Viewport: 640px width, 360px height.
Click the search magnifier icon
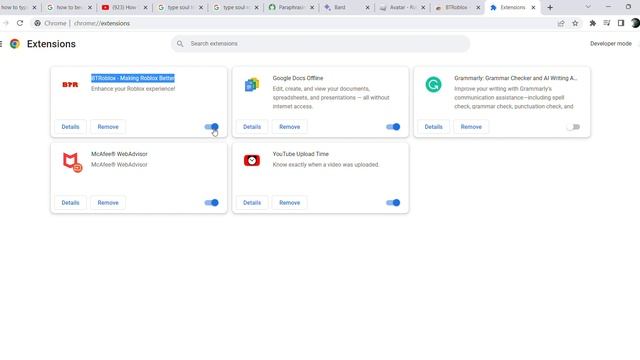(180, 44)
